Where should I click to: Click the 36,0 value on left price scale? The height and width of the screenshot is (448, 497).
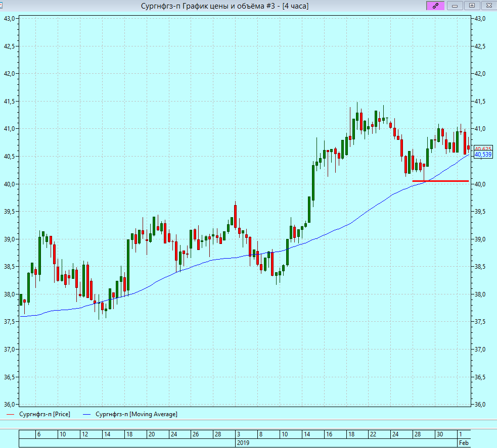click(9, 404)
